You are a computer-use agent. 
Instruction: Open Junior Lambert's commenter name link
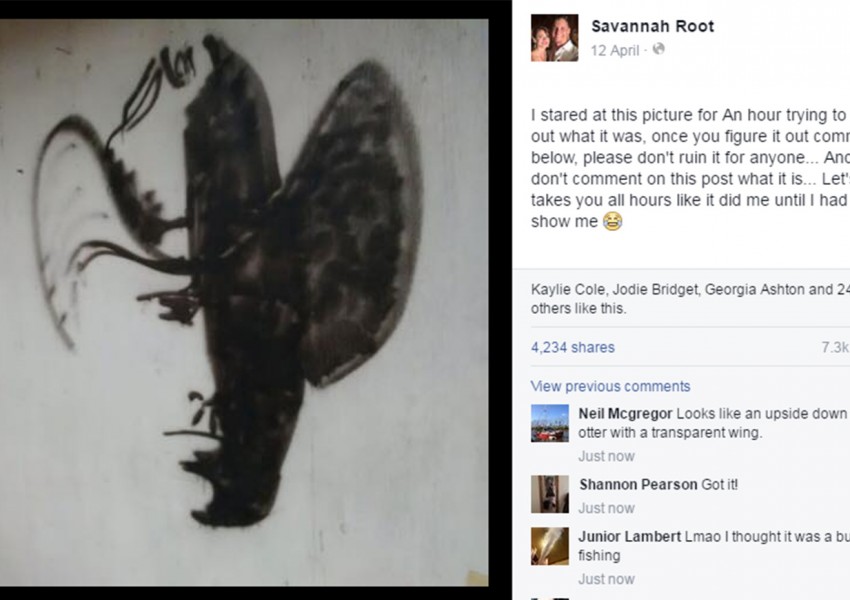[x=629, y=537]
